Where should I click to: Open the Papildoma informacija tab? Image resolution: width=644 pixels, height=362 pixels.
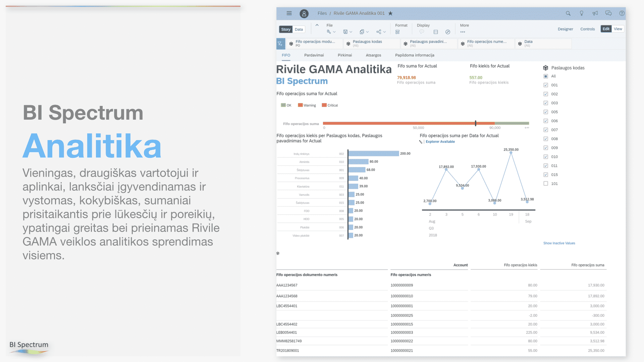click(x=414, y=55)
